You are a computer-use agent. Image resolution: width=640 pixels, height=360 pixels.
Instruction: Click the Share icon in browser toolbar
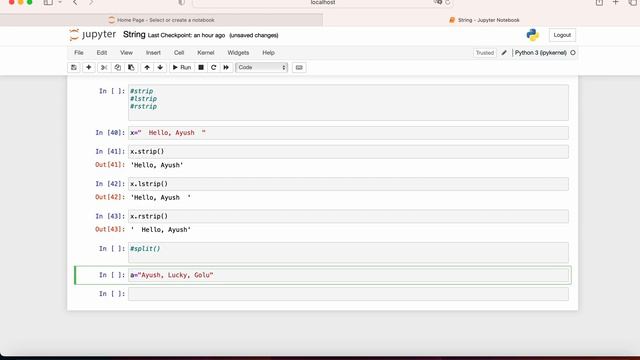click(599, 2)
